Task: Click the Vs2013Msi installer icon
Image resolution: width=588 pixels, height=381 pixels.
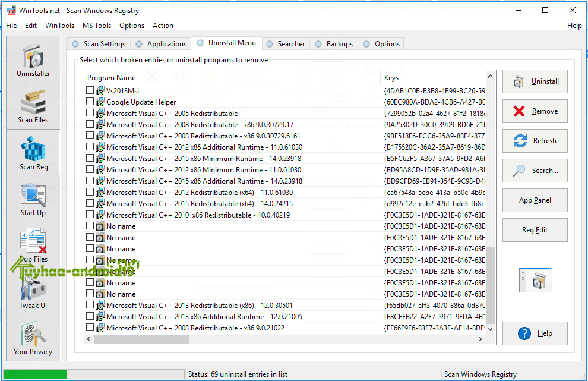Action: point(100,90)
